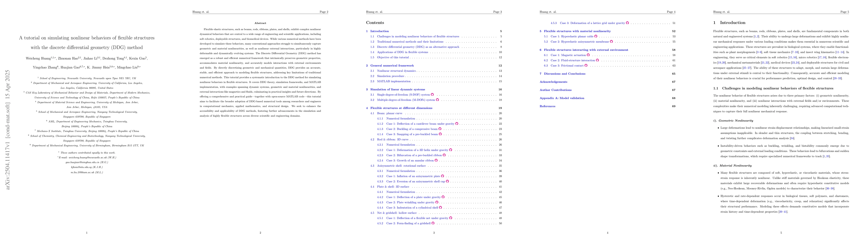
Task: Open section 1.1 Challenges in modeling nonlinear behaviors
Action: tap(415, 36)
